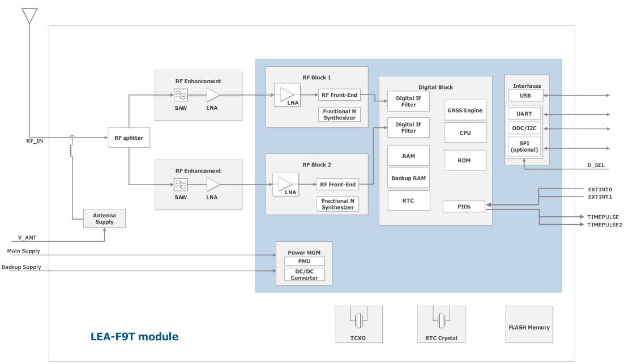633x364 pixels.
Task: Click the GNSS Engine block
Action: click(x=464, y=110)
